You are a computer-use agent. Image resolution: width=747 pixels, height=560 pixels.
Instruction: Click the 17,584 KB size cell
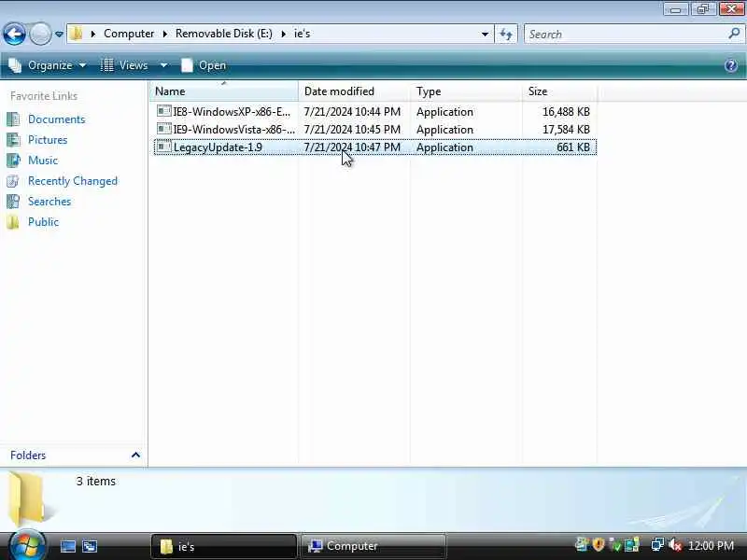pyautogui.click(x=566, y=129)
